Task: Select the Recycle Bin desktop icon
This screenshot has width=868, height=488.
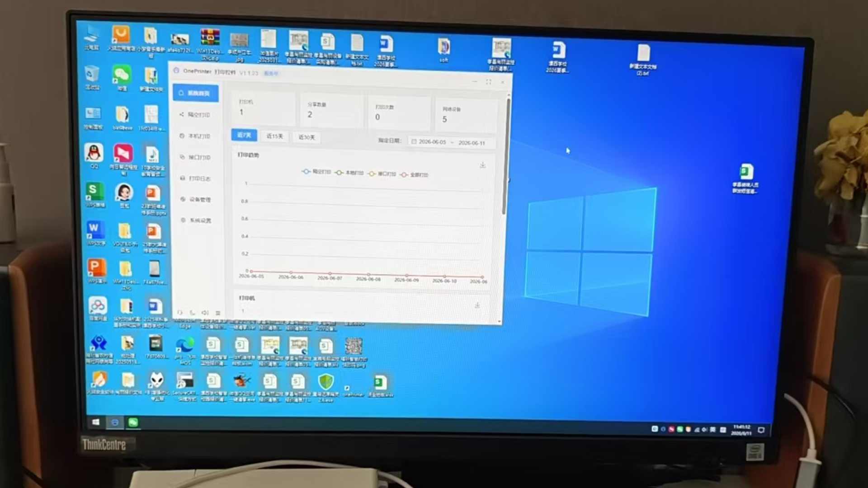Action: (92, 77)
